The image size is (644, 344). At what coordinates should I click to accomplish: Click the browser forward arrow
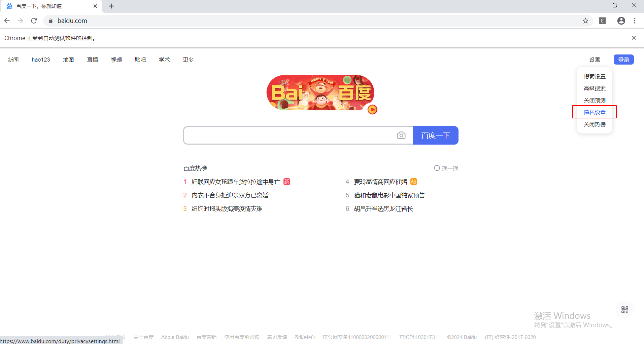click(21, 21)
